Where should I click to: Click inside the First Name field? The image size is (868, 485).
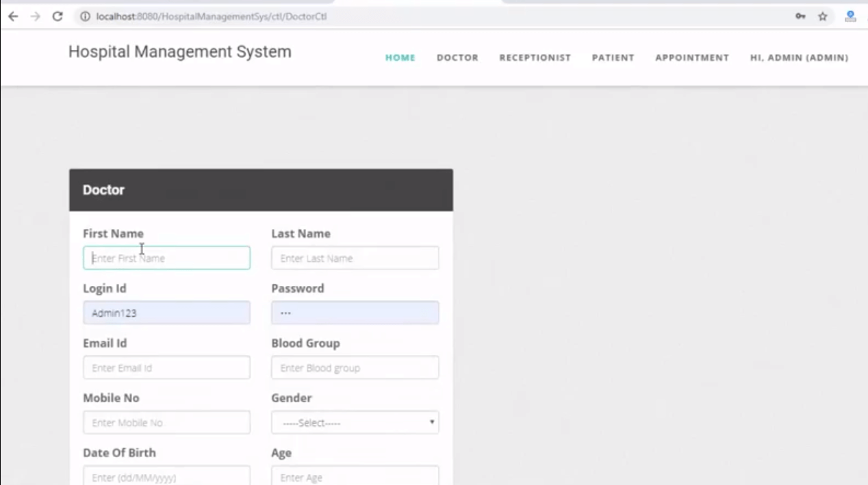(x=166, y=258)
